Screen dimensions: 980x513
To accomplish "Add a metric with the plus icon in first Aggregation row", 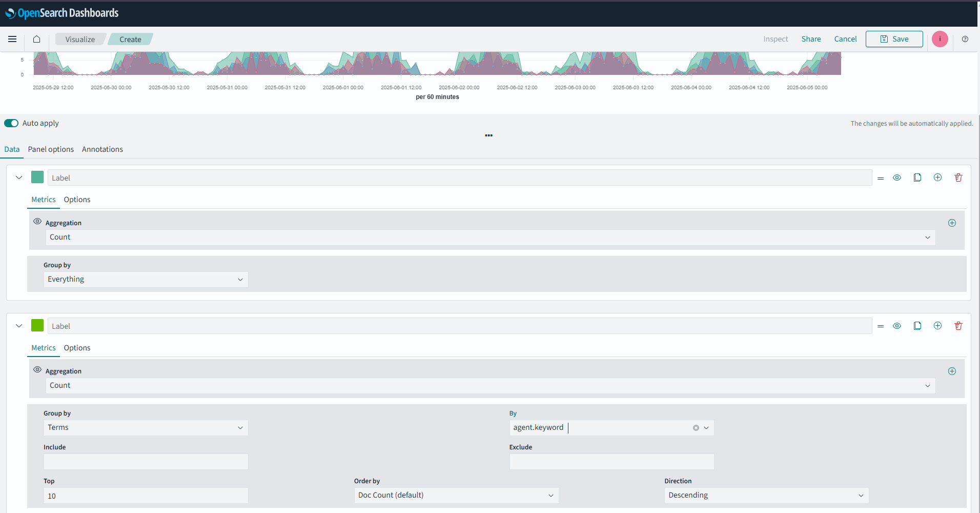I will pos(952,223).
